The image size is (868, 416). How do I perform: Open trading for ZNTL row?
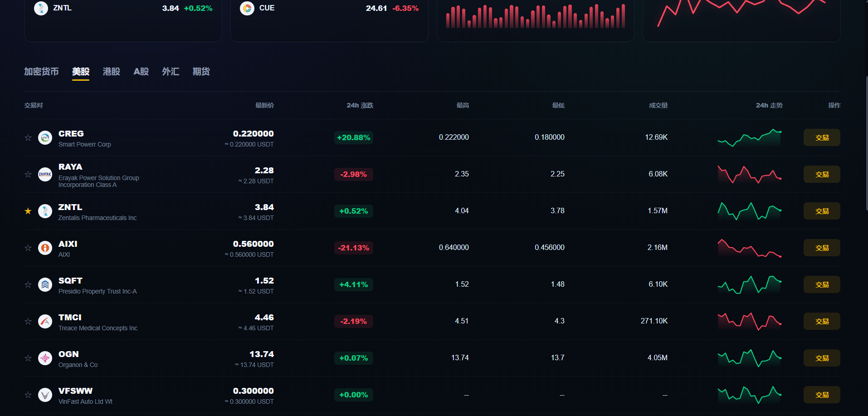[822, 211]
